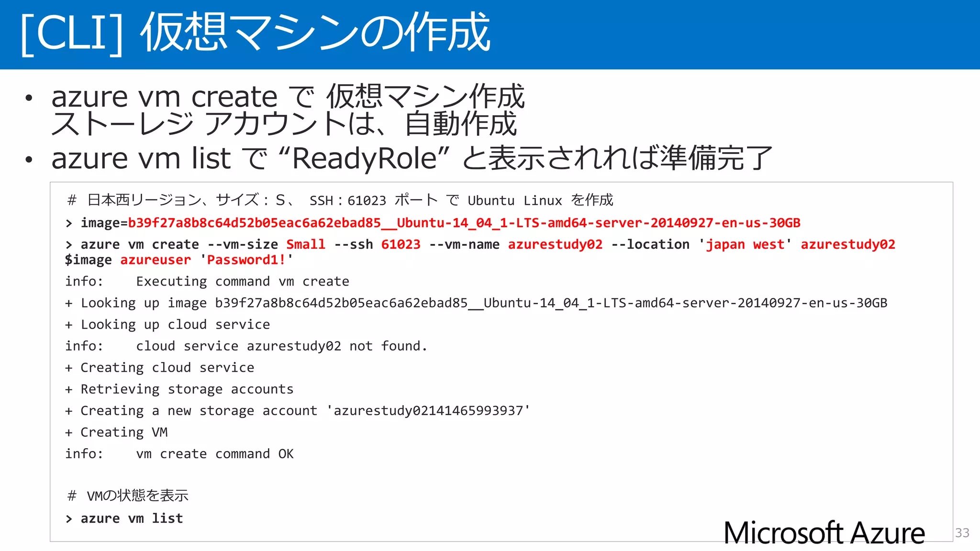Click the red 'azureuser' username
Image resolution: width=980 pixels, height=551 pixels.
click(x=156, y=260)
